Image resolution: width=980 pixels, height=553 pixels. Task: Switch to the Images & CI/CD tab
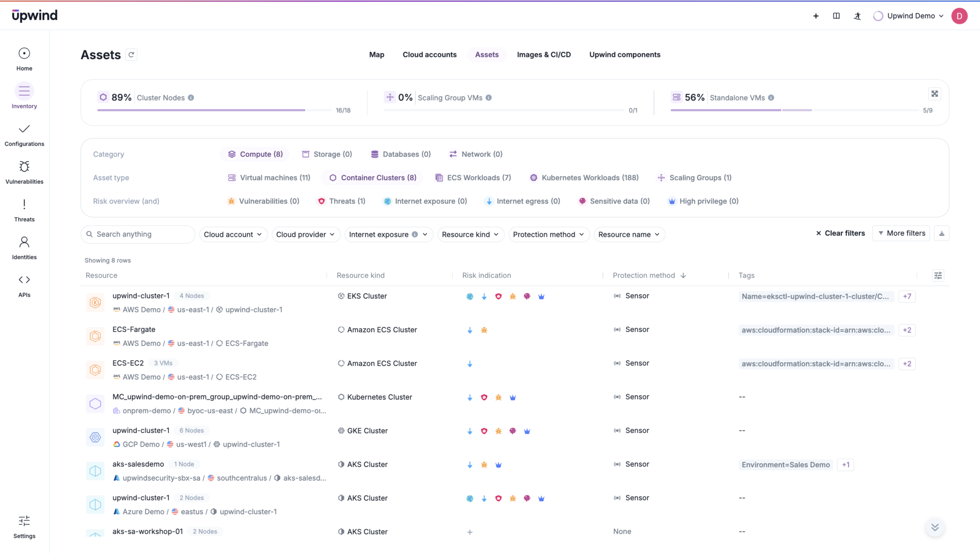pyautogui.click(x=544, y=55)
